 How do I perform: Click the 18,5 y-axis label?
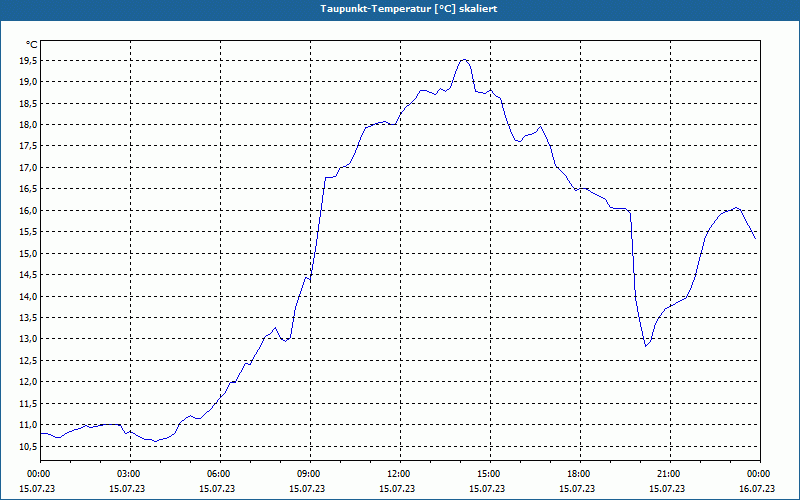pyautogui.click(x=28, y=103)
